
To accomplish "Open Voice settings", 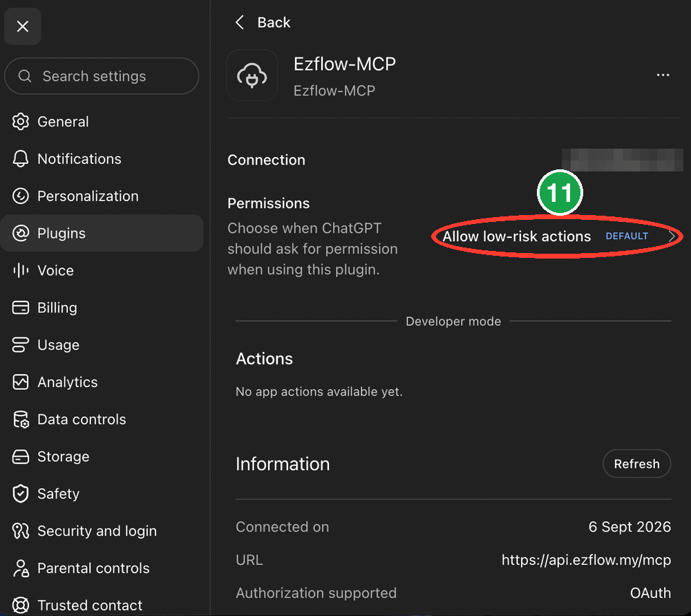I will [102, 270].
